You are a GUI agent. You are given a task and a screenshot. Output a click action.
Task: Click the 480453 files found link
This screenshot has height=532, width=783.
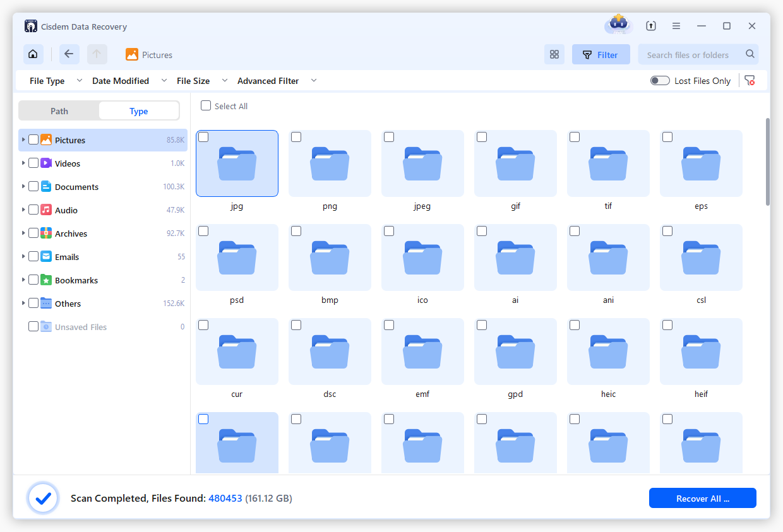click(x=225, y=498)
